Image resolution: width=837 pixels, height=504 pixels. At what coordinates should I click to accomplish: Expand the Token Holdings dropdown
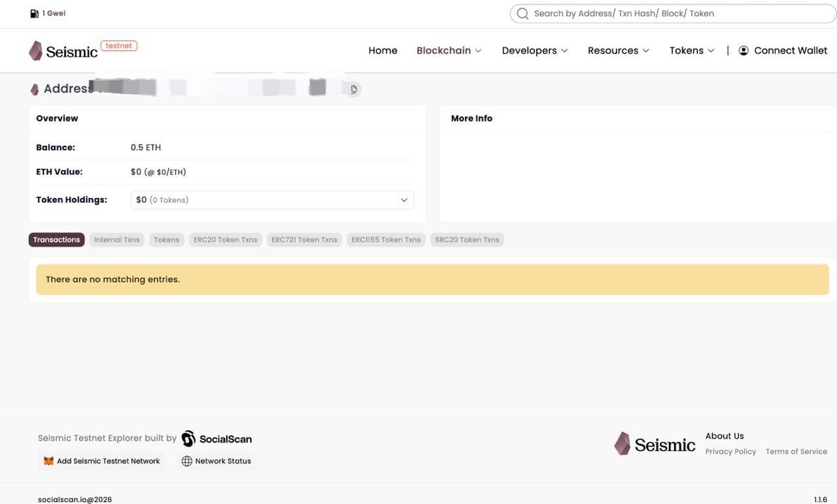tap(404, 199)
